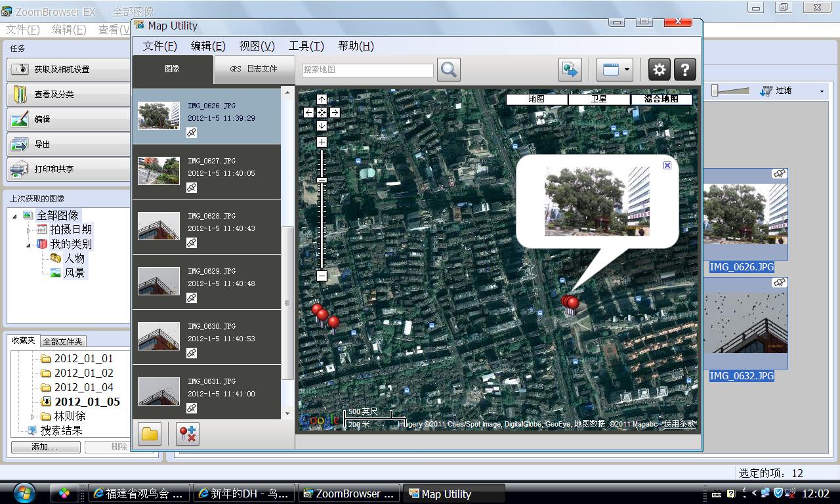
Task: Click image list scroll down arrow
Action: 287,413
